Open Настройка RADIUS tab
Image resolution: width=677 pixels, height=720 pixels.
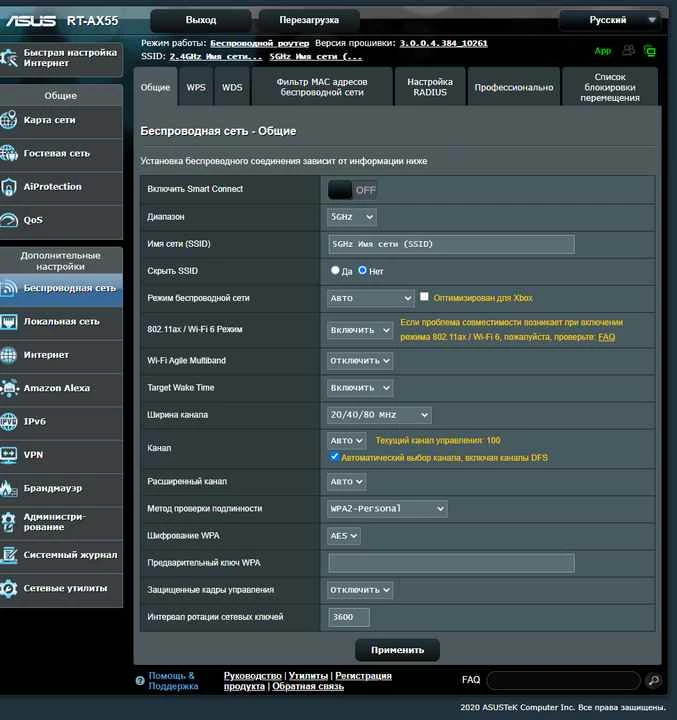(x=430, y=87)
